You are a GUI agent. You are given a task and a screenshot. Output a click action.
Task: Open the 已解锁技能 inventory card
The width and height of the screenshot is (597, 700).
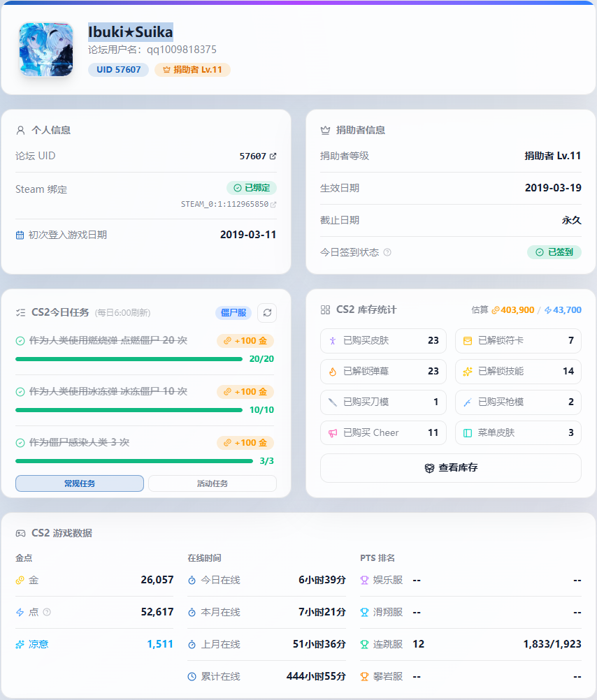(x=518, y=372)
